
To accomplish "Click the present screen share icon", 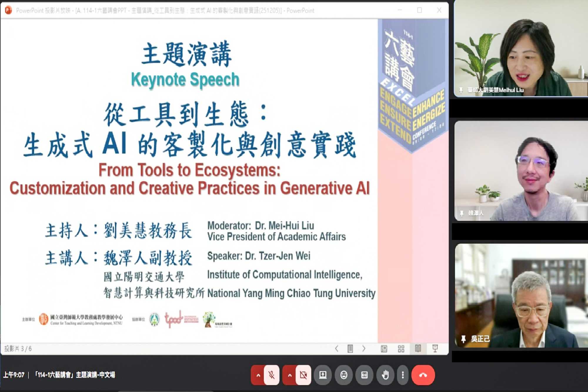I will pos(323,375).
